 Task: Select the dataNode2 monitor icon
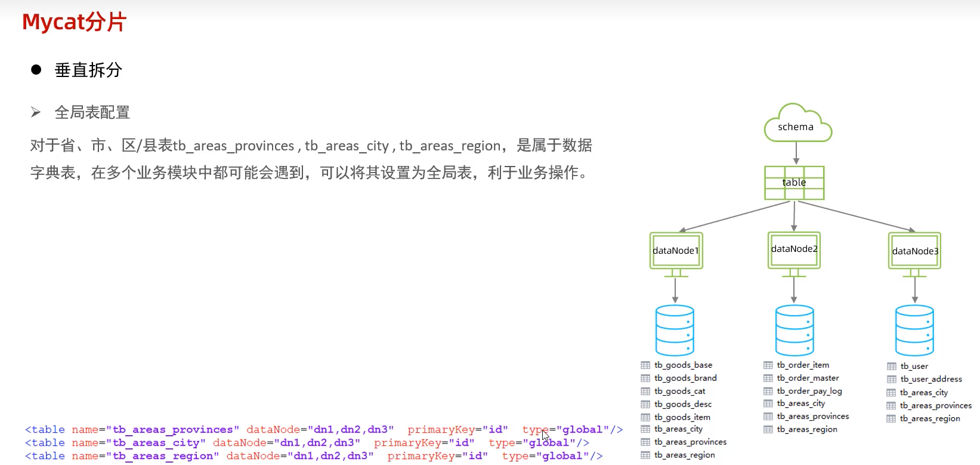point(794,254)
